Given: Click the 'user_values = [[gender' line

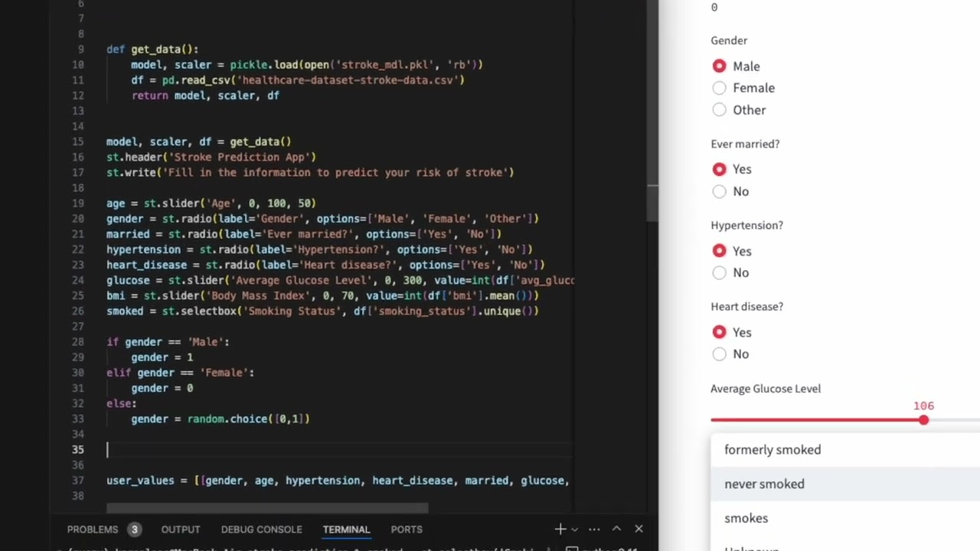Looking at the screenshot, I should pos(338,481).
